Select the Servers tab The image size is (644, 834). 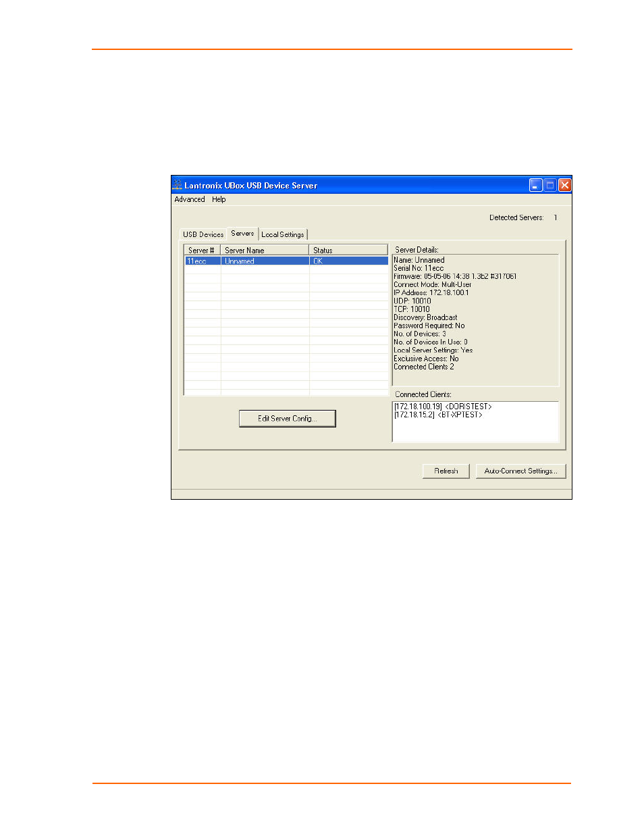(x=242, y=233)
